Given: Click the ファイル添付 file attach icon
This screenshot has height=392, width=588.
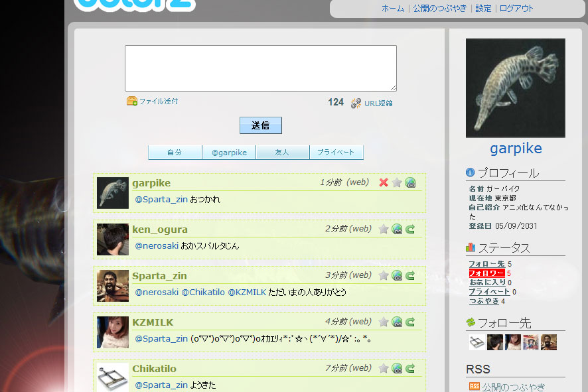Looking at the screenshot, I should [x=131, y=101].
